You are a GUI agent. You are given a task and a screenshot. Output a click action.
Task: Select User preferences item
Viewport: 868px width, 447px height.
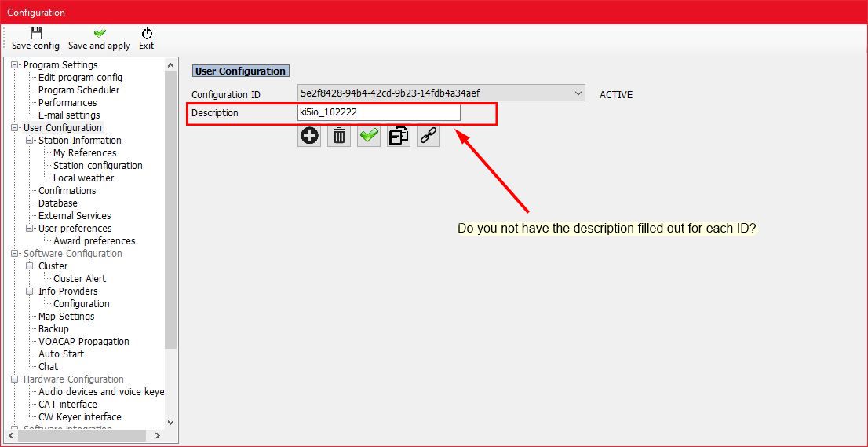click(x=75, y=228)
